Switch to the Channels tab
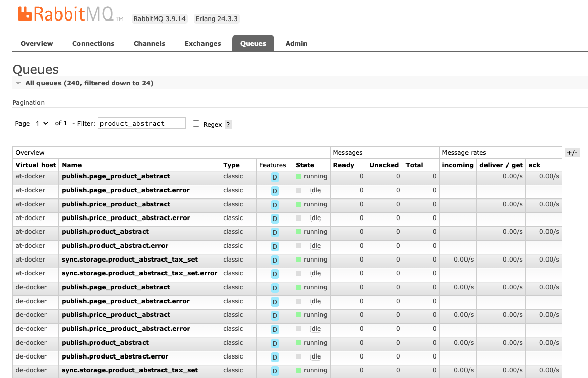Screen dimensions: 588x378 tap(149, 44)
